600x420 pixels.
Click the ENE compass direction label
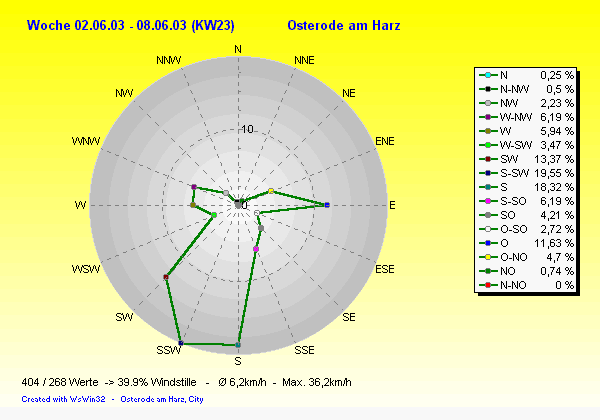coord(384,142)
